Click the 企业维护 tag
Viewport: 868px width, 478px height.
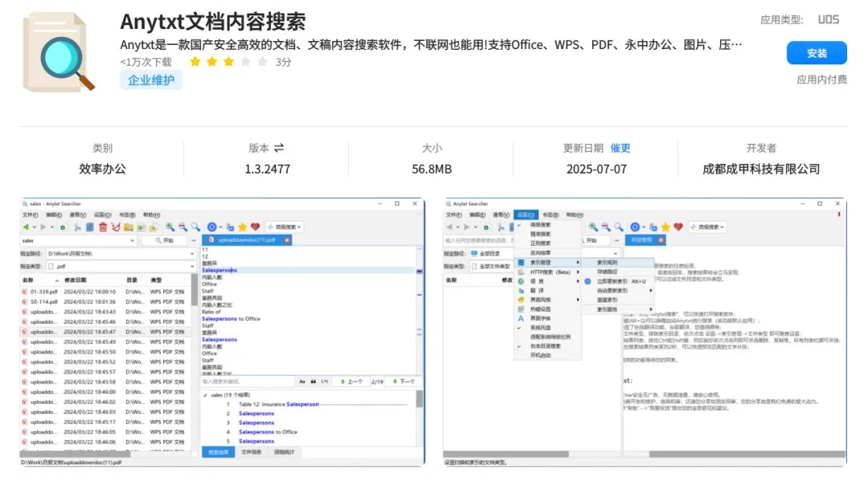click(151, 80)
